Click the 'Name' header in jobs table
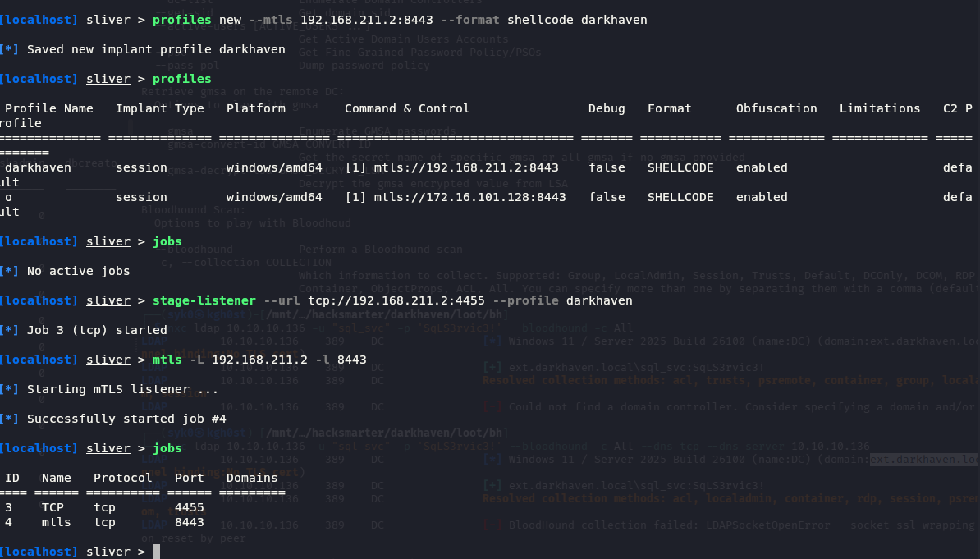This screenshot has height=559, width=980. point(57,479)
